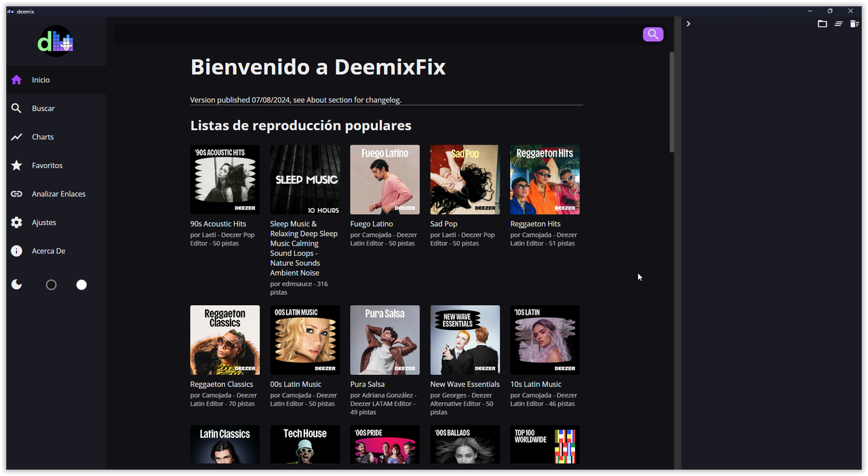Viewport: 868px width, 476px height.
Task: Open the Charts section
Action: 56,137
